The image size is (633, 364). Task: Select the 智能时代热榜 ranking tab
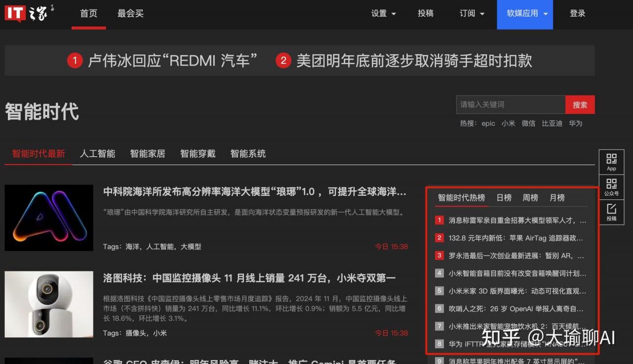pyautogui.click(x=461, y=198)
